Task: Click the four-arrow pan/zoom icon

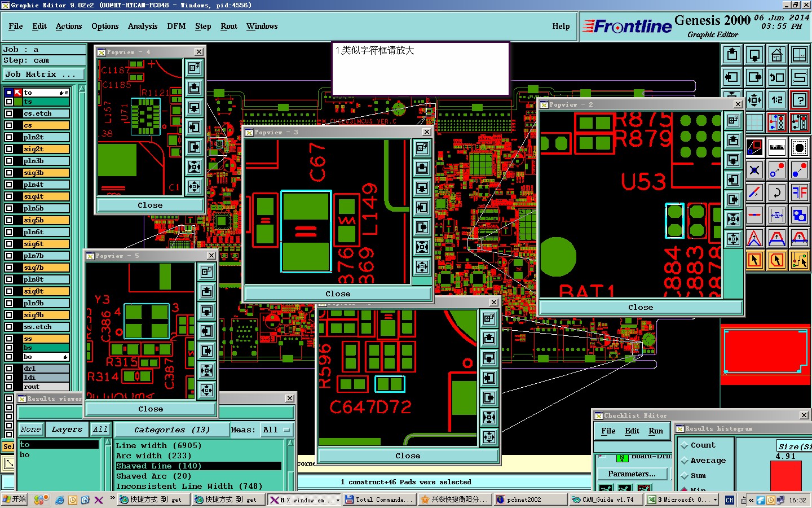Action: [754, 100]
